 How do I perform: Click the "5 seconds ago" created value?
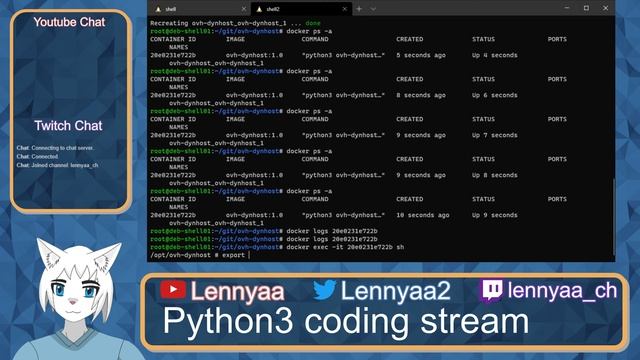click(421, 55)
